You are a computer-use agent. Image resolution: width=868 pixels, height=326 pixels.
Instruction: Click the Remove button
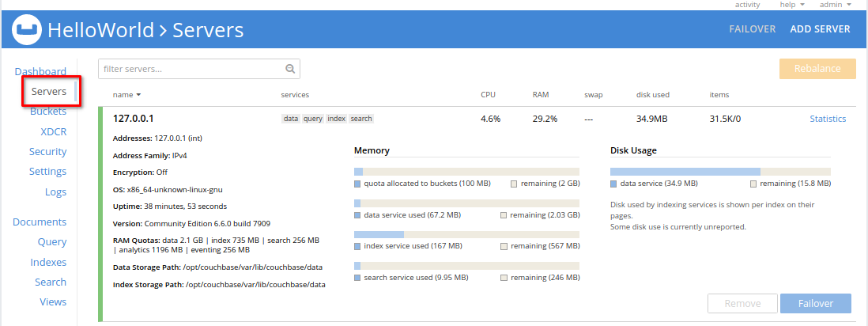click(x=742, y=304)
